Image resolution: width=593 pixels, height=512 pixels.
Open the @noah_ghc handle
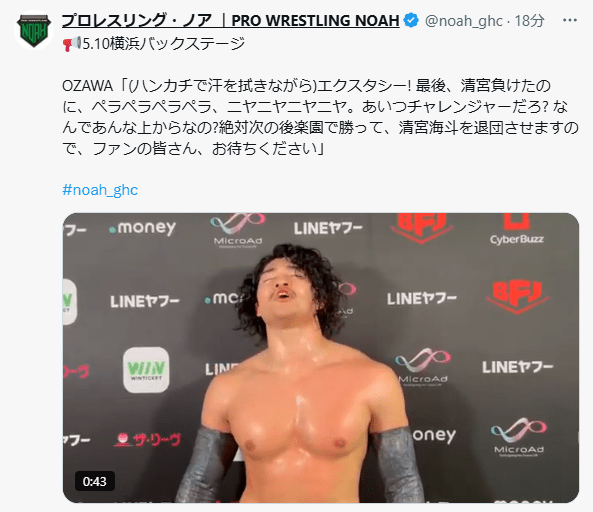point(464,21)
